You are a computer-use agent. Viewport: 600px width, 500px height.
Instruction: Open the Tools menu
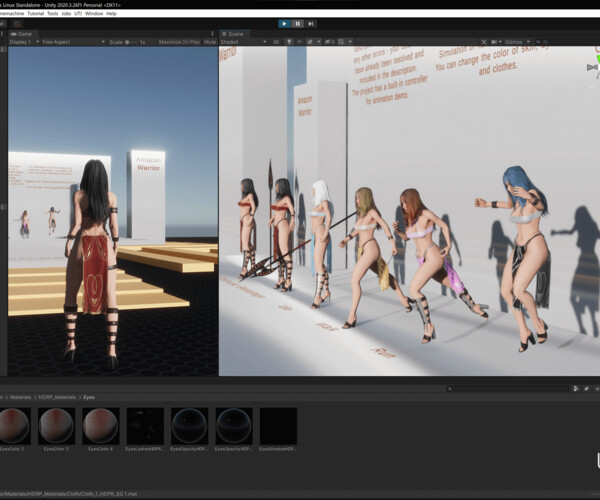pos(52,13)
